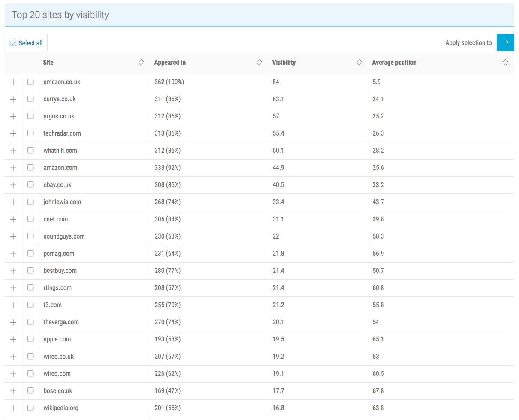Tick the t3.com checkbox

click(x=30, y=305)
